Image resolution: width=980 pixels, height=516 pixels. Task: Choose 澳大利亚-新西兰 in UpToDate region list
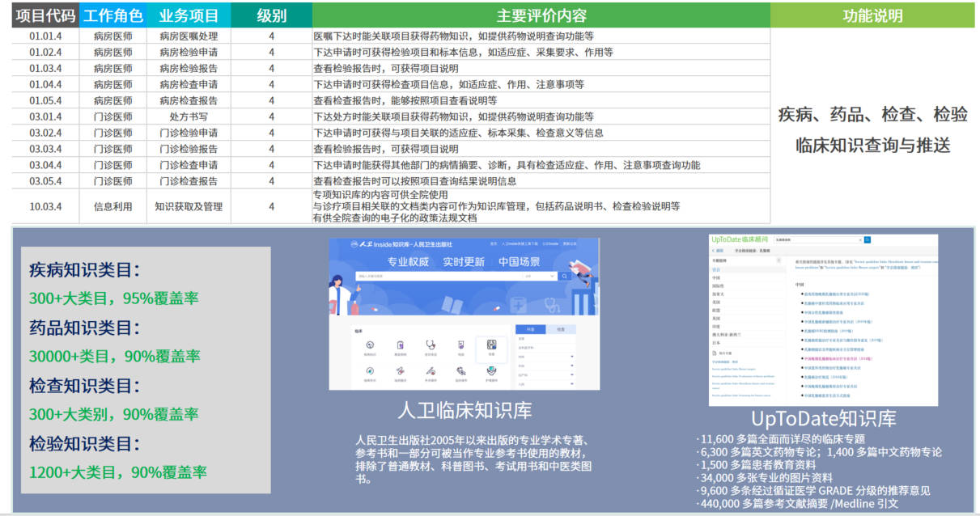point(727,335)
